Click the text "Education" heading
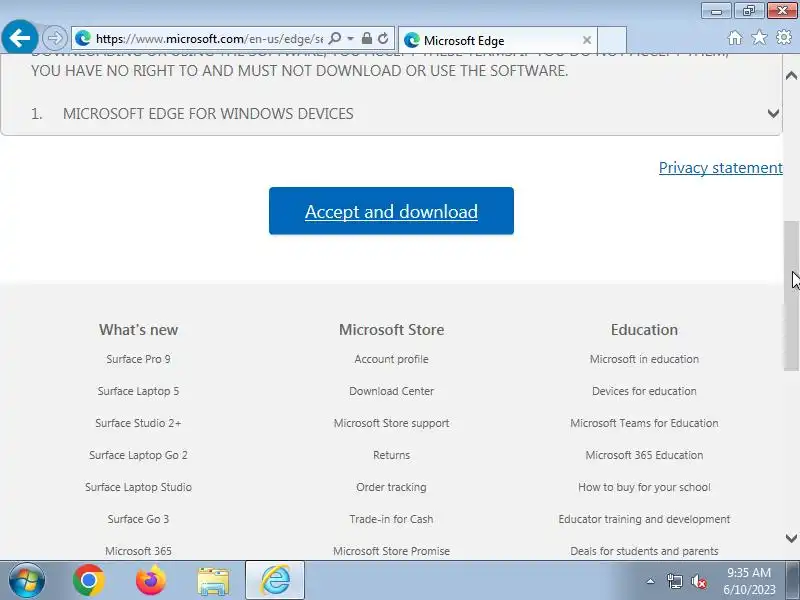This screenshot has height=600, width=800. (x=644, y=330)
